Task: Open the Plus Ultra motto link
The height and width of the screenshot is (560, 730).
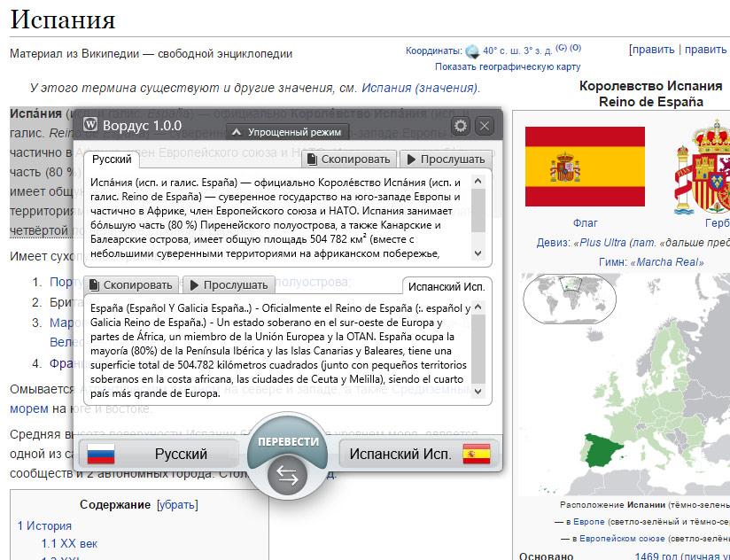Action: click(x=603, y=243)
